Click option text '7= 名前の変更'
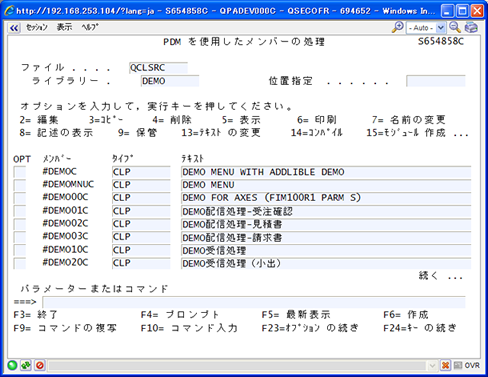 pos(408,120)
